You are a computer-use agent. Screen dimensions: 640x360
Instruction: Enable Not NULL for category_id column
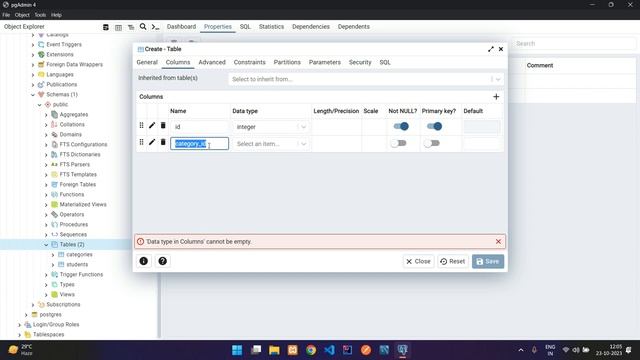[x=398, y=143]
